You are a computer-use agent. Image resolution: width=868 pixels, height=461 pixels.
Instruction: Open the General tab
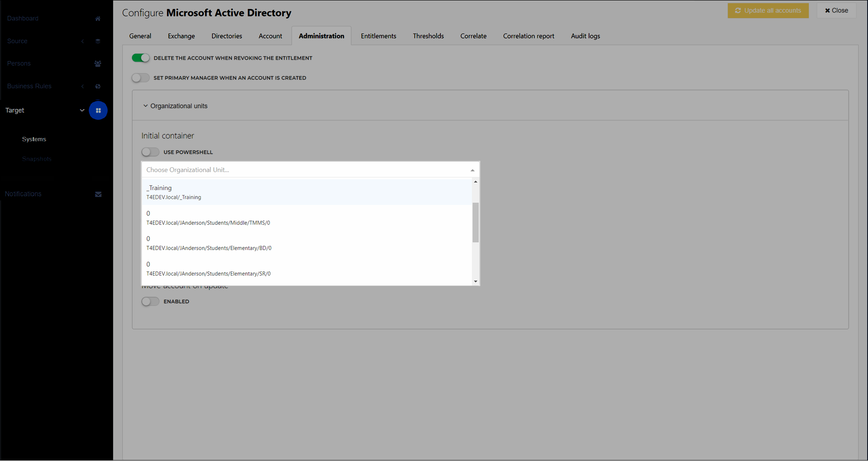tap(140, 36)
